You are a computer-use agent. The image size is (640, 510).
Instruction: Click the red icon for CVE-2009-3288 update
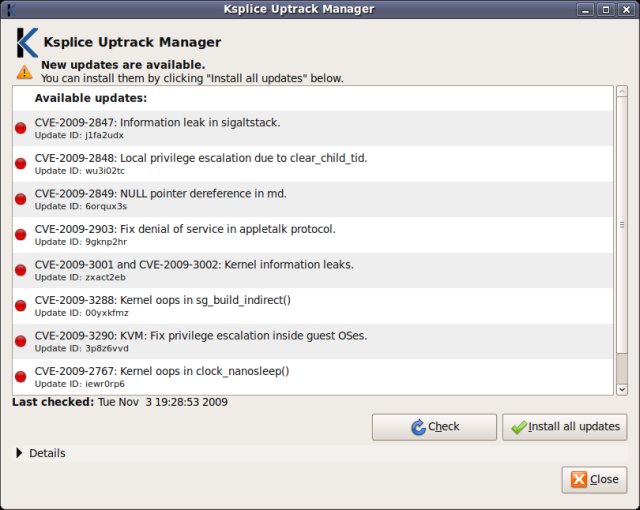pyautogui.click(x=21, y=306)
